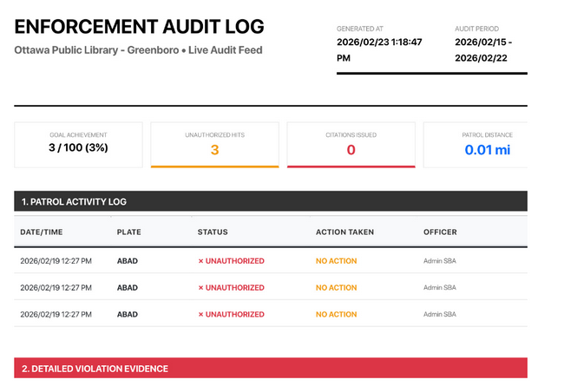
Task: Click the X icon in first Unauthorized status
Action: (200, 261)
